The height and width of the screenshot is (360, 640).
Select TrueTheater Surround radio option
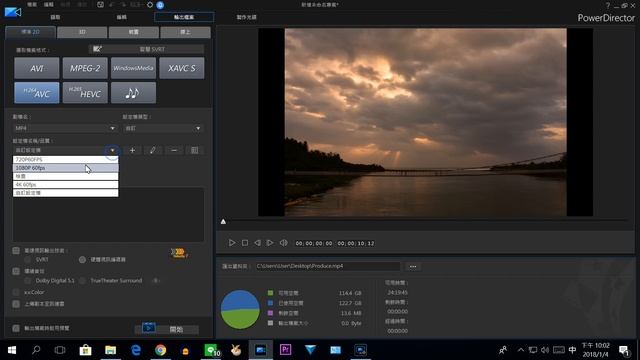point(82,281)
